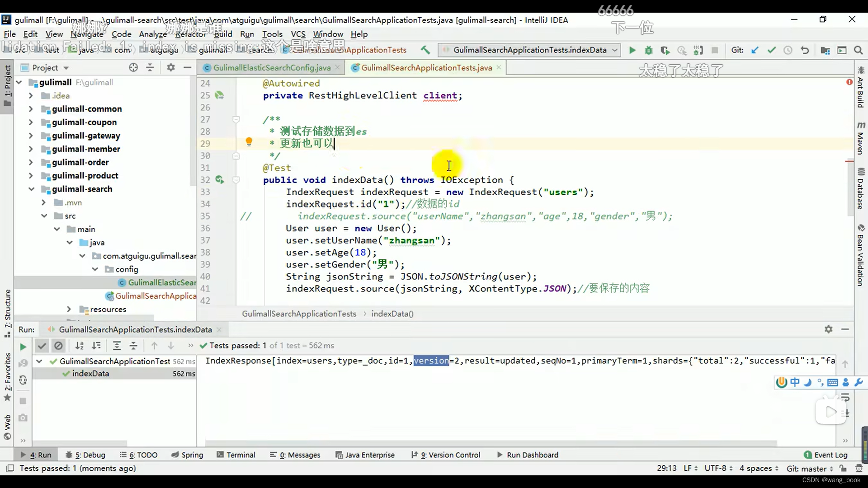Image resolution: width=868 pixels, height=488 pixels.
Task: Open Project panel settings gear
Action: pyautogui.click(x=170, y=67)
